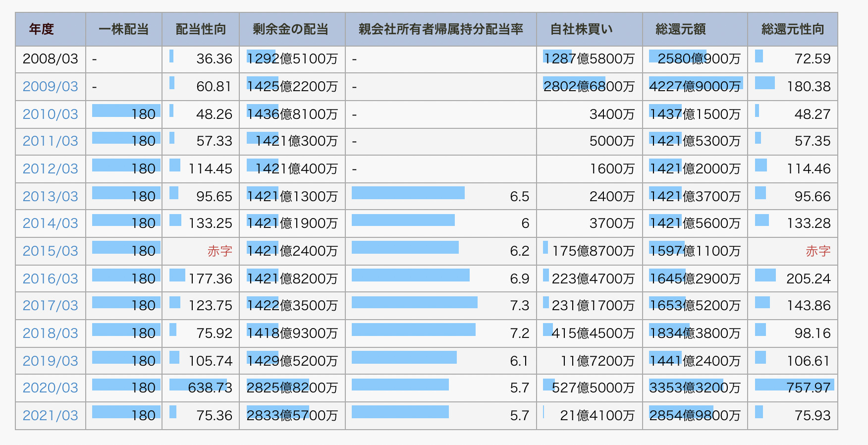Open the 2014/03 fiscal year link
The height and width of the screenshot is (445, 868).
click(x=51, y=223)
